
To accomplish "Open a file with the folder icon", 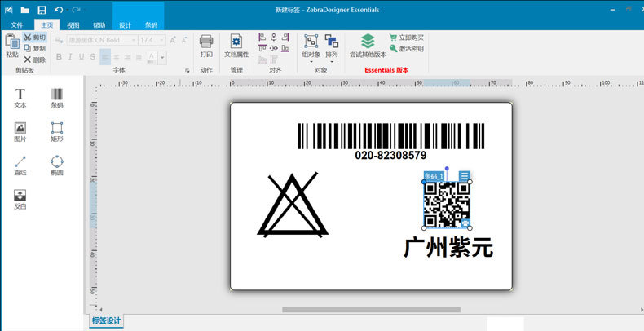I will [x=25, y=10].
